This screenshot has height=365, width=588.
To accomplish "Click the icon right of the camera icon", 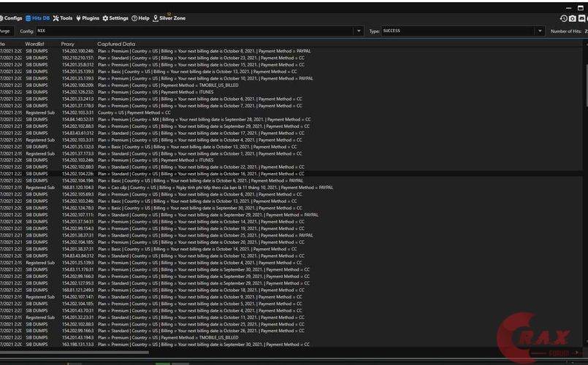I will tap(581, 18).
